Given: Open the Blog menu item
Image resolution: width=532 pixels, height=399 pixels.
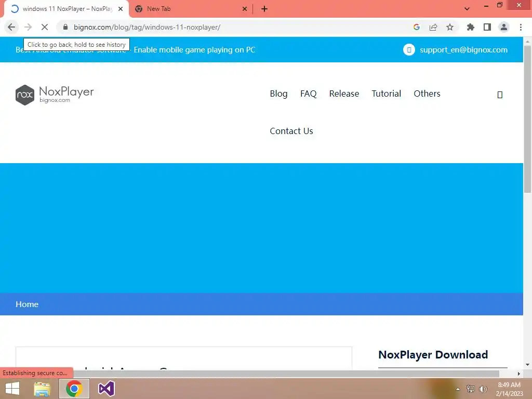Looking at the screenshot, I should tap(278, 94).
